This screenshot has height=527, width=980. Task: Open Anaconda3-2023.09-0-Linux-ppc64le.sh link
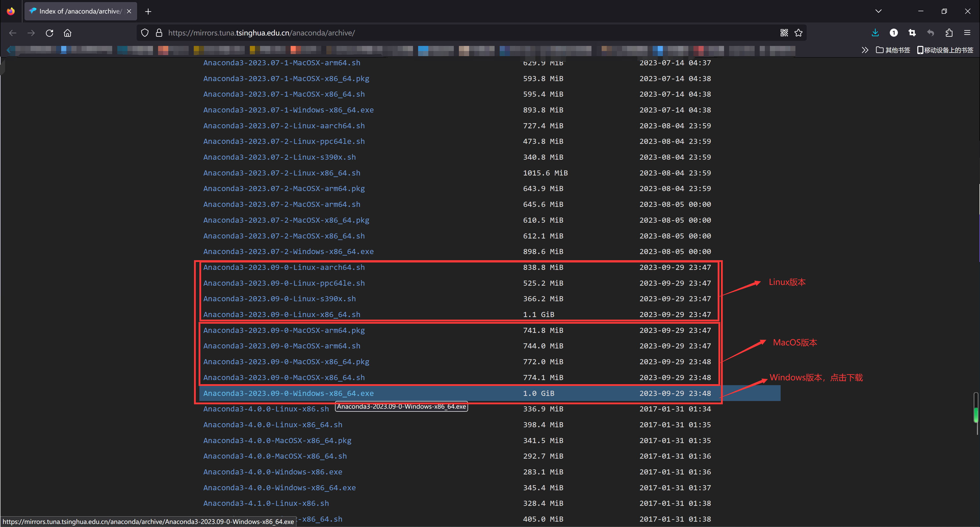click(x=284, y=283)
